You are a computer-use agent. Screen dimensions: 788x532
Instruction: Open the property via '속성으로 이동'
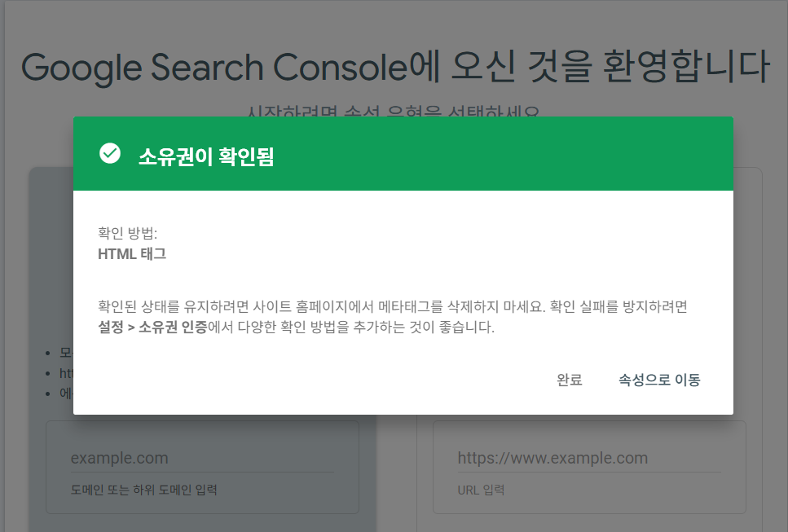point(658,380)
